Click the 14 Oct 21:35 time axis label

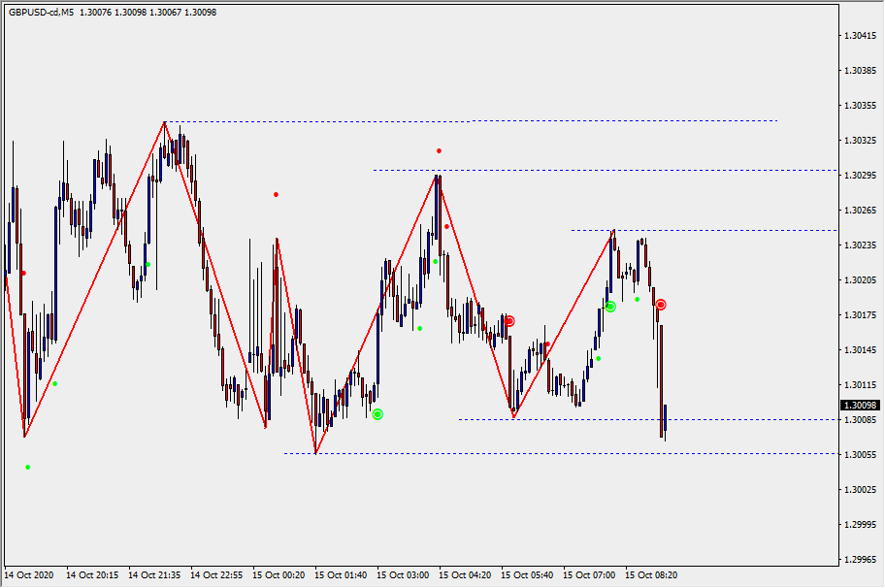point(154,575)
